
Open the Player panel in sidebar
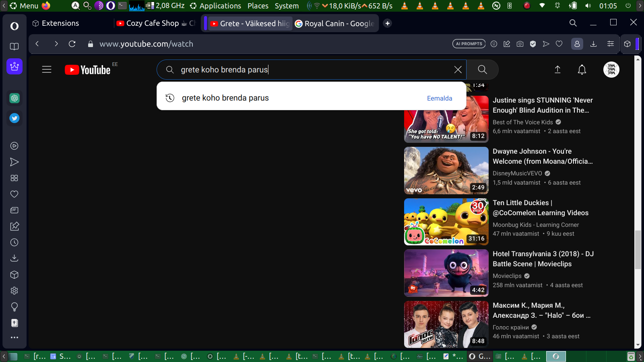tap(14, 146)
